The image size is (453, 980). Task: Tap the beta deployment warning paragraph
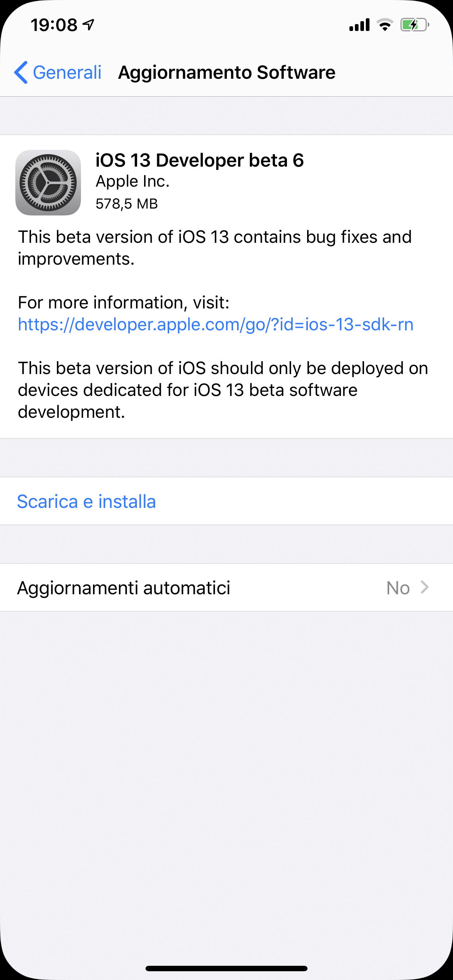pos(223,390)
